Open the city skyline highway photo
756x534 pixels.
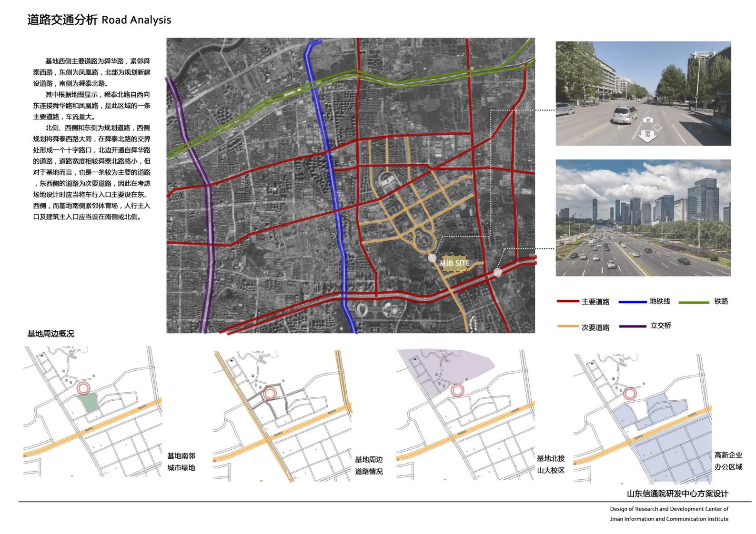click(x=643, y=218)
